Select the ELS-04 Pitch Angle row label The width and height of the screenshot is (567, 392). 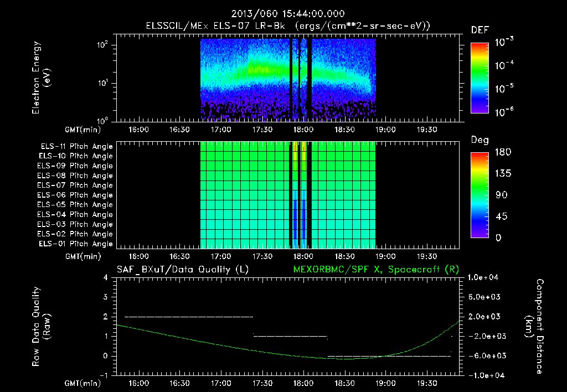[x=75, y=215]
